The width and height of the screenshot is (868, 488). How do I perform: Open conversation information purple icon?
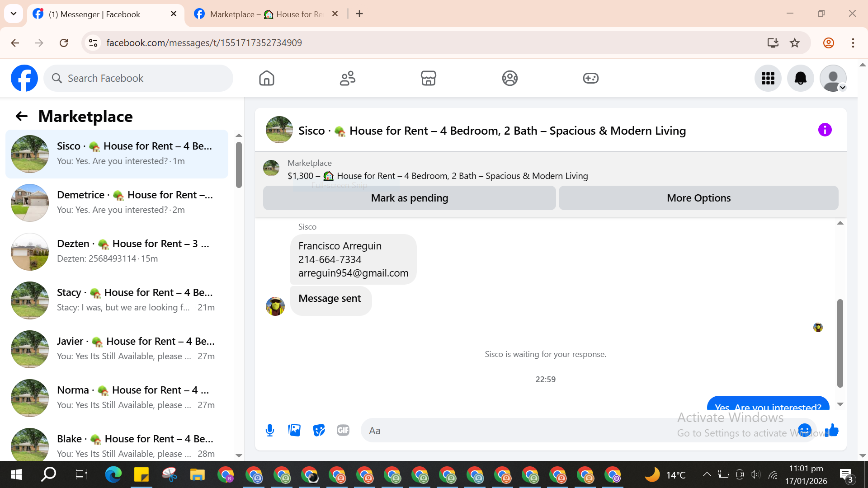click(x=825, y=130)
